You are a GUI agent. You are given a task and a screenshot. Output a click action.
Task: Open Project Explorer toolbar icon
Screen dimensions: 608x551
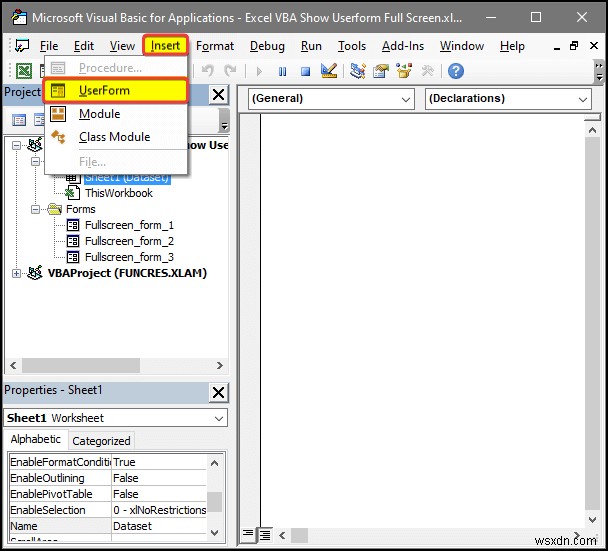(x=358, y=71)
